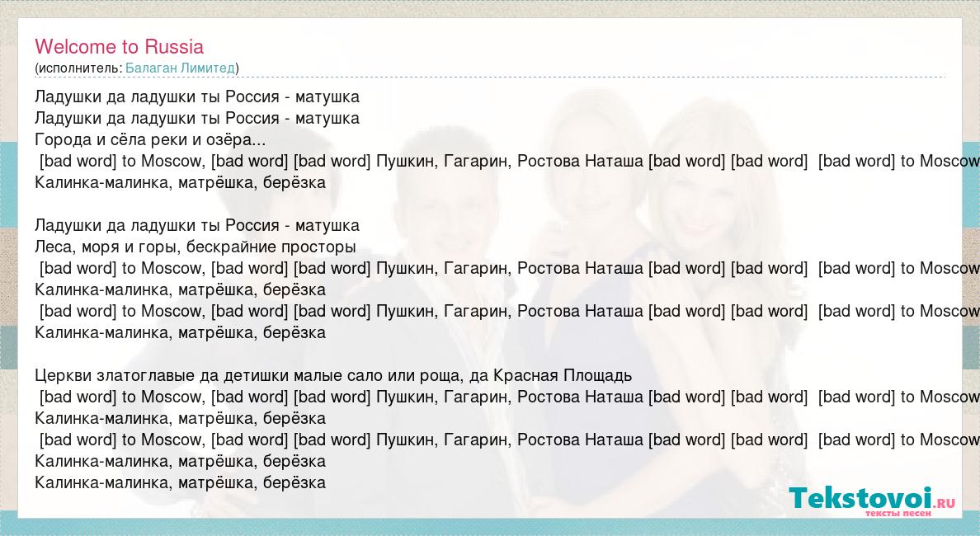Click the word 'Russia' in the title
Viewport: 980px width, 536px height.
click(174, 46)
